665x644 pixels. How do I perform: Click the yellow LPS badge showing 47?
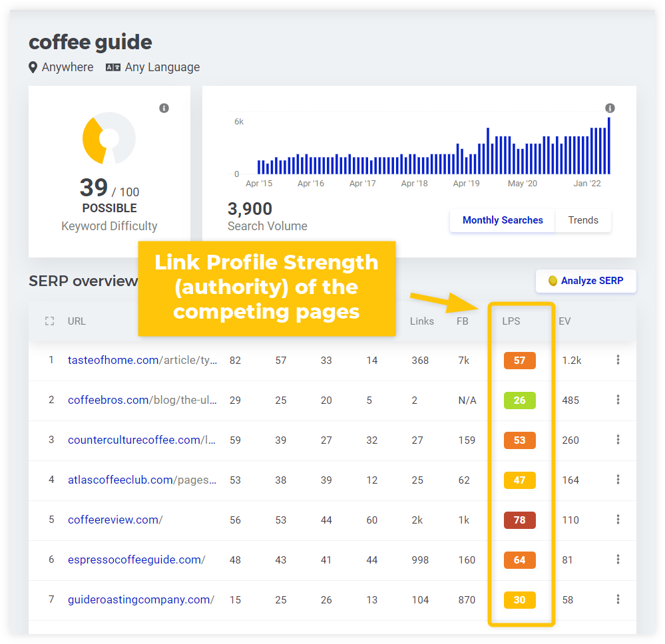(x=519, y=480)
